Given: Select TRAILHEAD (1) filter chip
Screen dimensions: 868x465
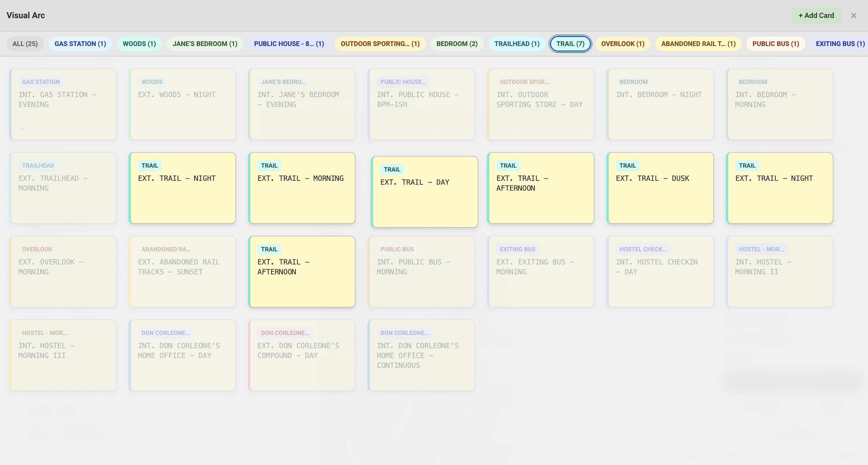Looking at the screenshot, I should pos(516,44).
